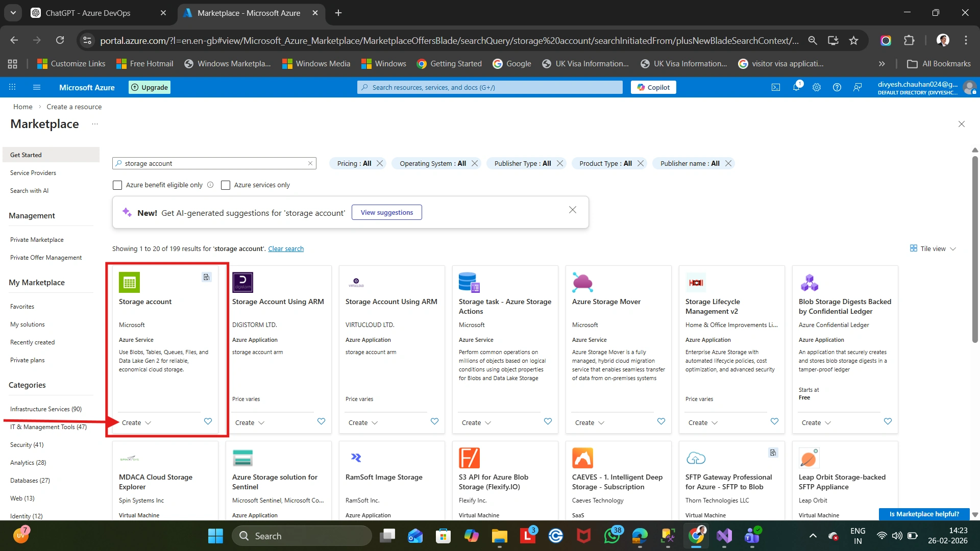Screen dimensions: 980x551
Task: Reload the Azure portal page
Action: coord(60,40)
